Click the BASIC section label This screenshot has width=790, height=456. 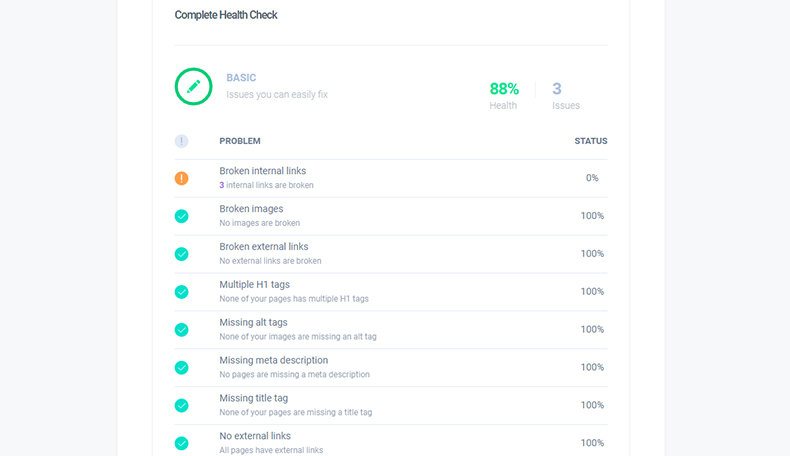[x=241, y=78]
